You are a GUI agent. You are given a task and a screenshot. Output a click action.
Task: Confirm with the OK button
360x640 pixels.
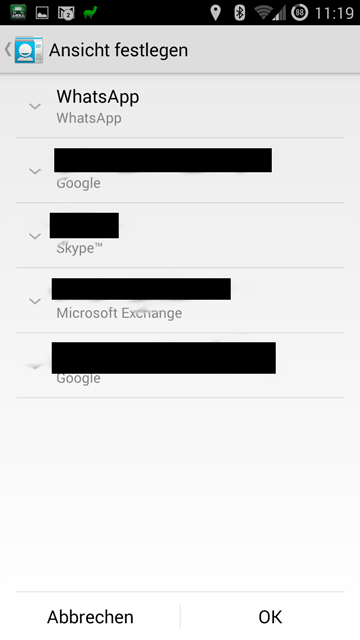(x=270, y=616)
